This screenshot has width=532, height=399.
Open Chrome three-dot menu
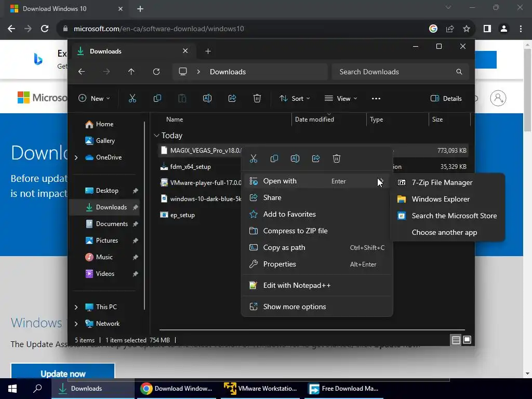[x=521, y=29]
